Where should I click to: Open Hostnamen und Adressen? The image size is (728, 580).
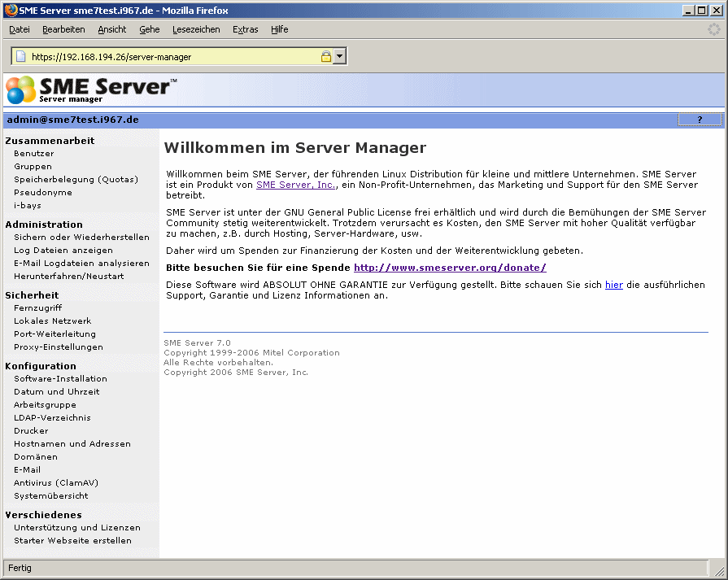coord(72,443)
